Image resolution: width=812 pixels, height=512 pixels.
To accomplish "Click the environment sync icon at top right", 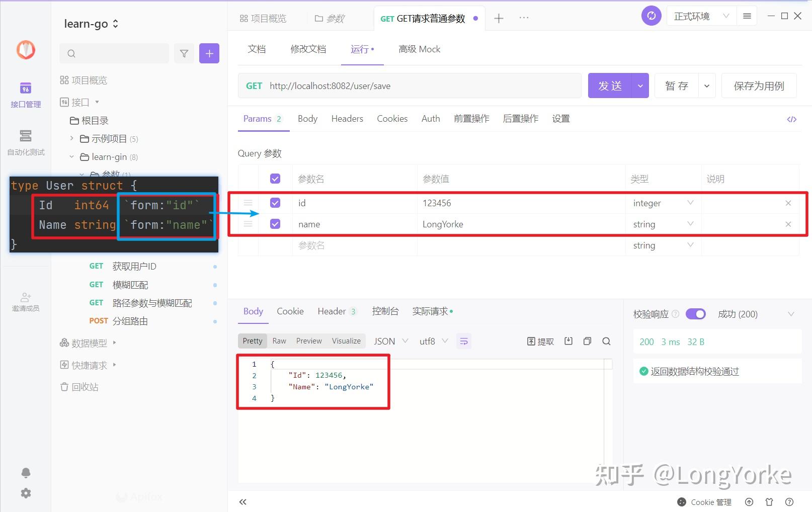I will [x=651, y=16].
